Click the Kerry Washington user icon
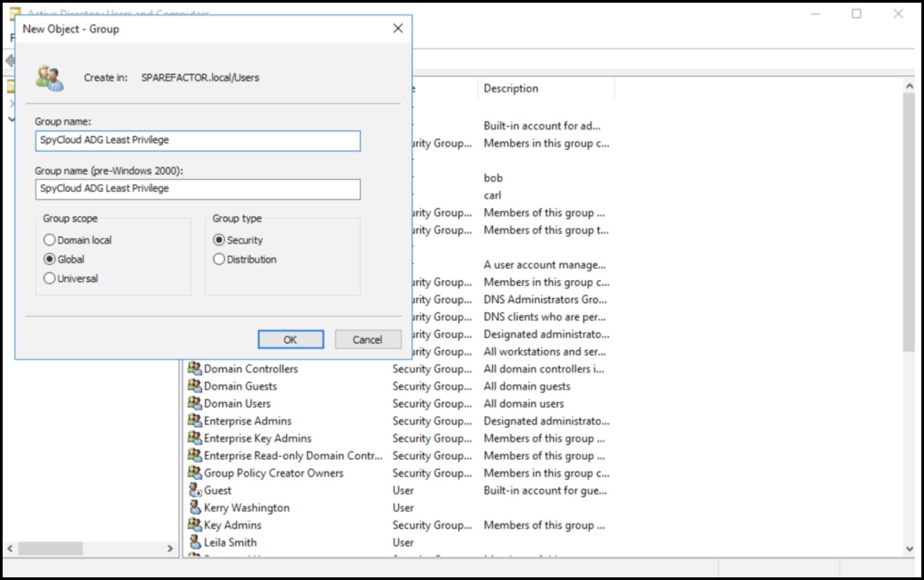The height and width of the screenshot is (580, 924). (194, 508)
